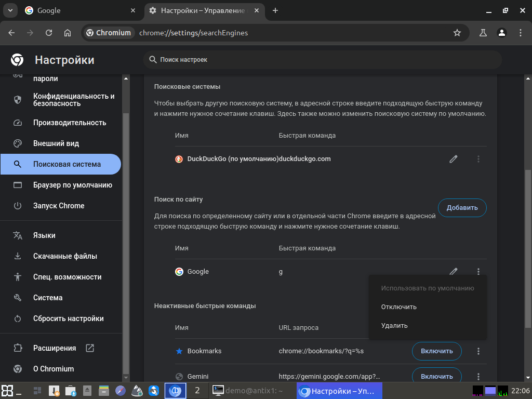
Task: Bookmark this page with star icon
Action: point(457,33)
